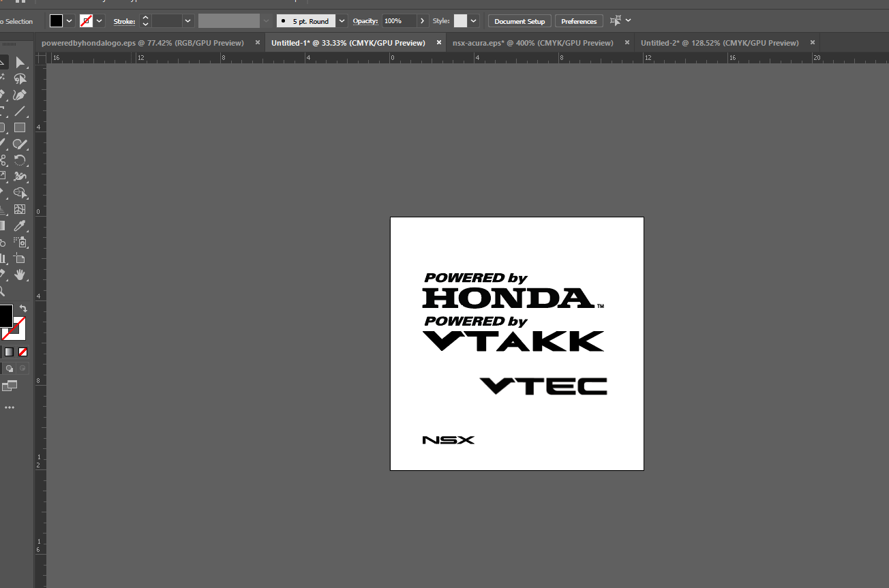The width and height of the screenshot is (889, 588).
Task: Click the Document Setup button
Action: pos(519,21)
